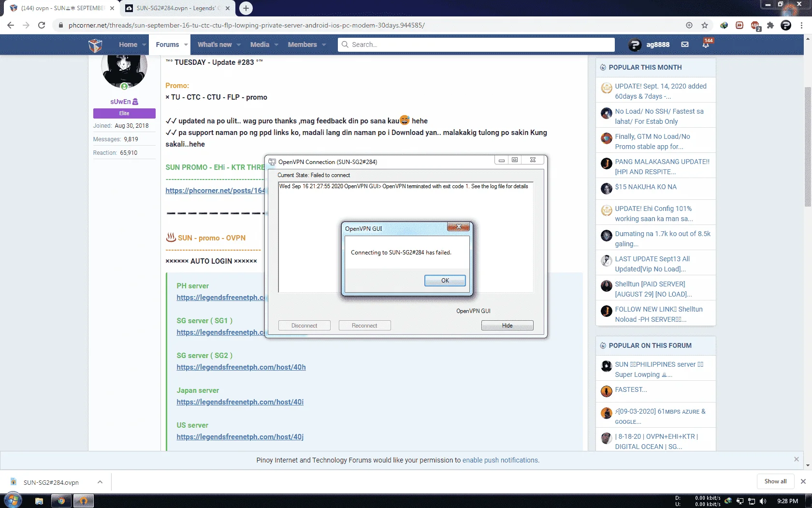The height and width of the screenshot is (508, 812).
Task: Click Reconnect in the OpenVPN Connection window
Action: click(x=364, y=326)
